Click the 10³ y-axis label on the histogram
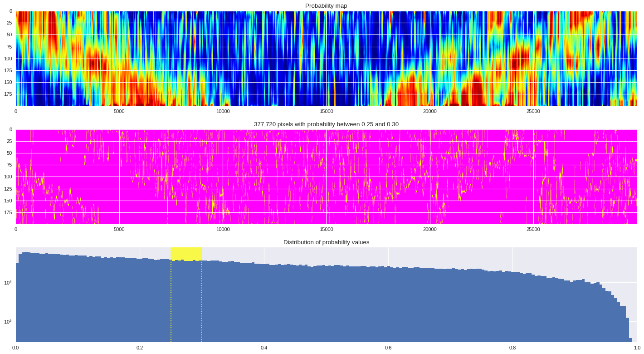Screen dimensions: 644x354 coord(8,322)
